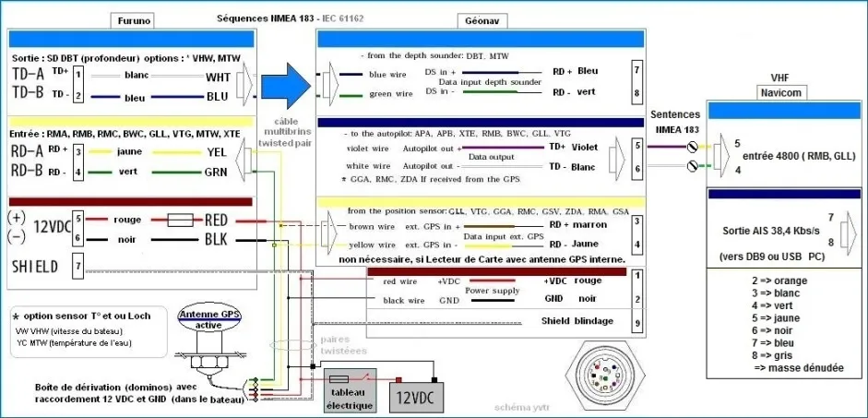Click the SHIELD terminal number 7 box
The width and height of the screenshot is (868, 418).
point(78,266)
